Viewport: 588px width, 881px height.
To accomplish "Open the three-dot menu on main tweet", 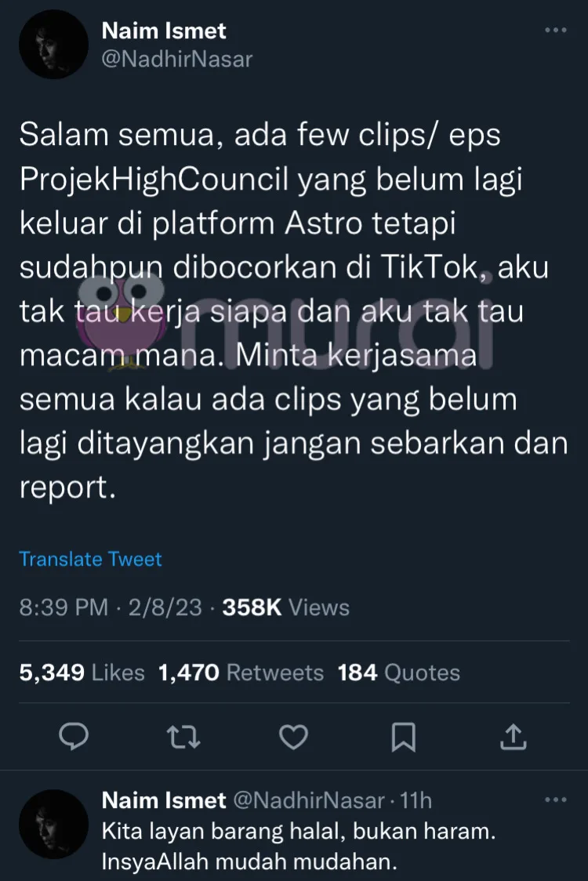I will tap(556, 31).
